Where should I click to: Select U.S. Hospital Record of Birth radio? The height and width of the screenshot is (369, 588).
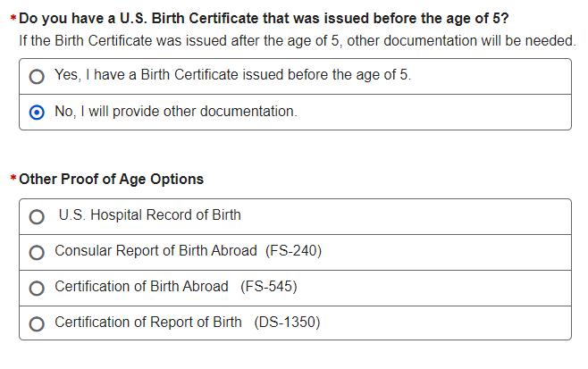(x=37, y=216)
